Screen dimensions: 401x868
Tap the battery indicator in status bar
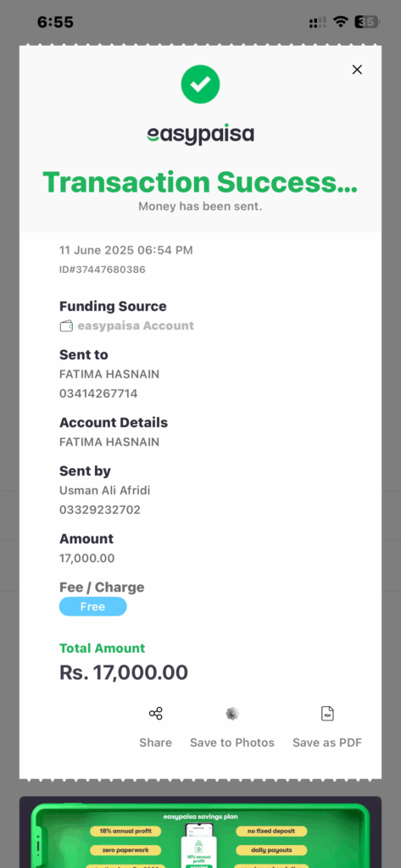pos(367,22)
